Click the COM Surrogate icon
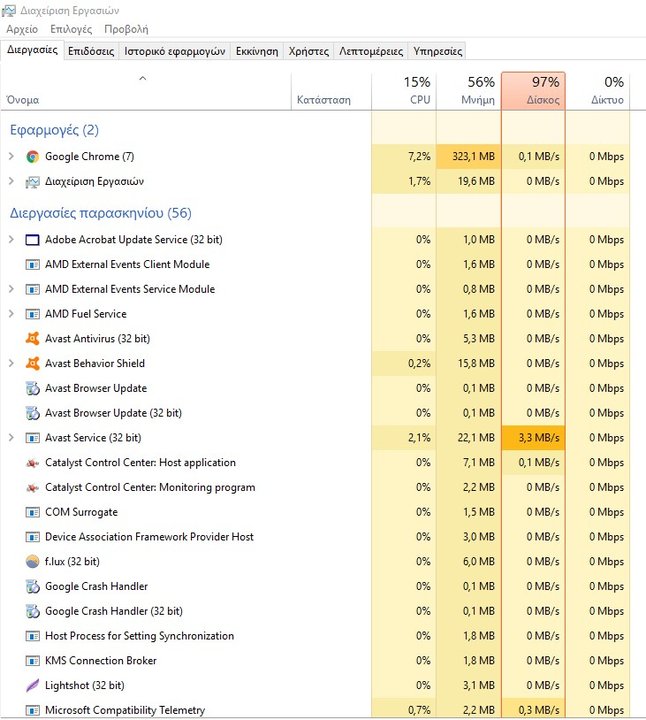Image resolution: width=646 pixels, height=720 pixels. coord(32,512)
